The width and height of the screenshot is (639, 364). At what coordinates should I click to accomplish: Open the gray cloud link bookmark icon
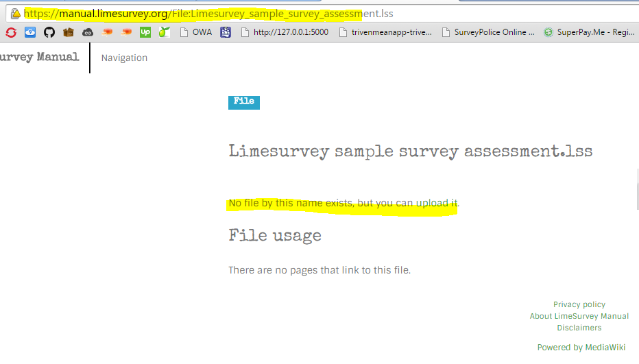[x=88, y=32]
